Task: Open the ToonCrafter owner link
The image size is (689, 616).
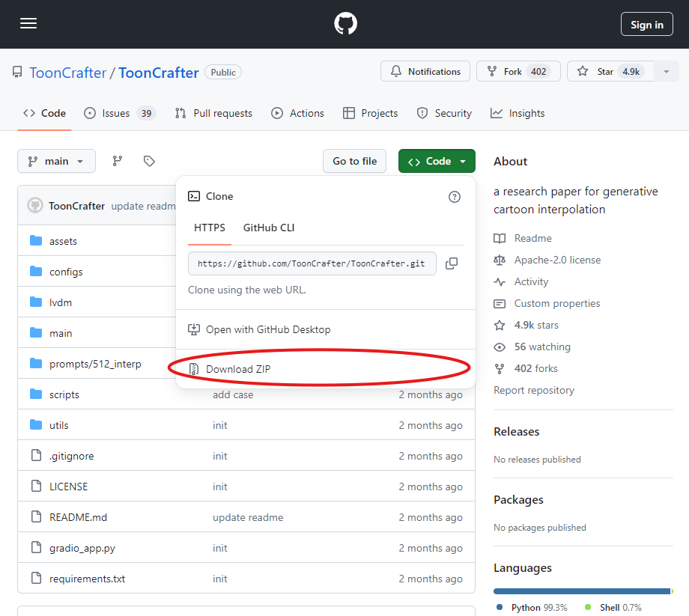Action: pyautogui.click(x=68, y=73)
